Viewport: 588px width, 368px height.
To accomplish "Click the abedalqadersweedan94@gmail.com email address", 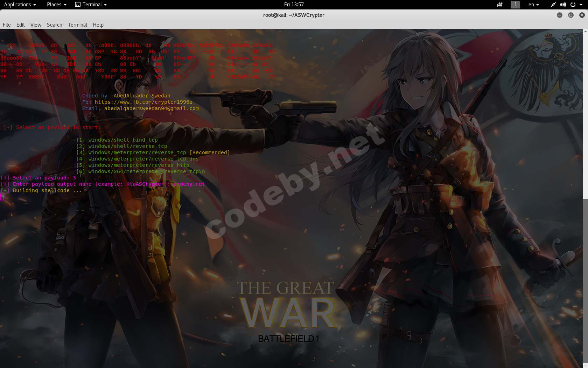I will pyautogui.click(x=152, y=108).
